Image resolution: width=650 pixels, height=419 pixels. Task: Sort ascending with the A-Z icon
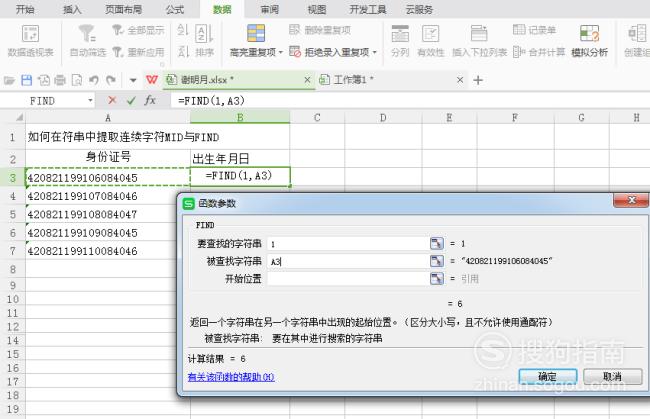coord(183,30)
